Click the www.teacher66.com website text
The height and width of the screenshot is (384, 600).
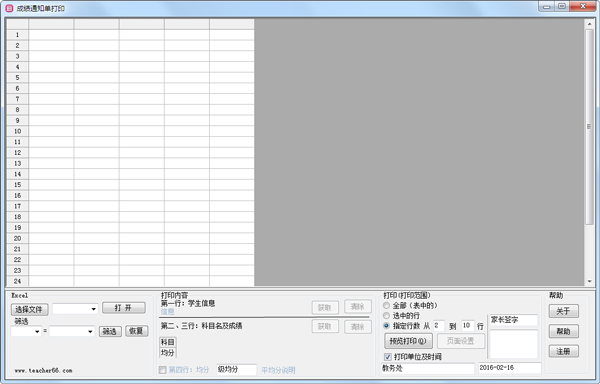coord(43,371)
